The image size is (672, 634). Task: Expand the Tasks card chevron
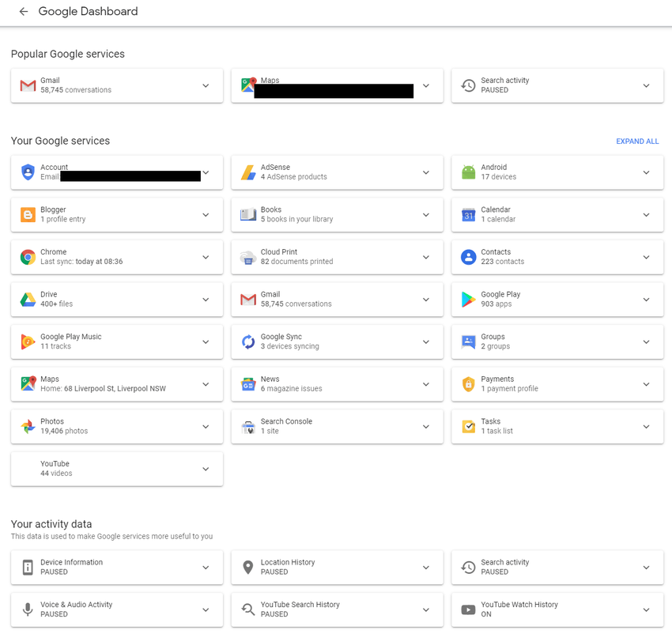point(646,427)
